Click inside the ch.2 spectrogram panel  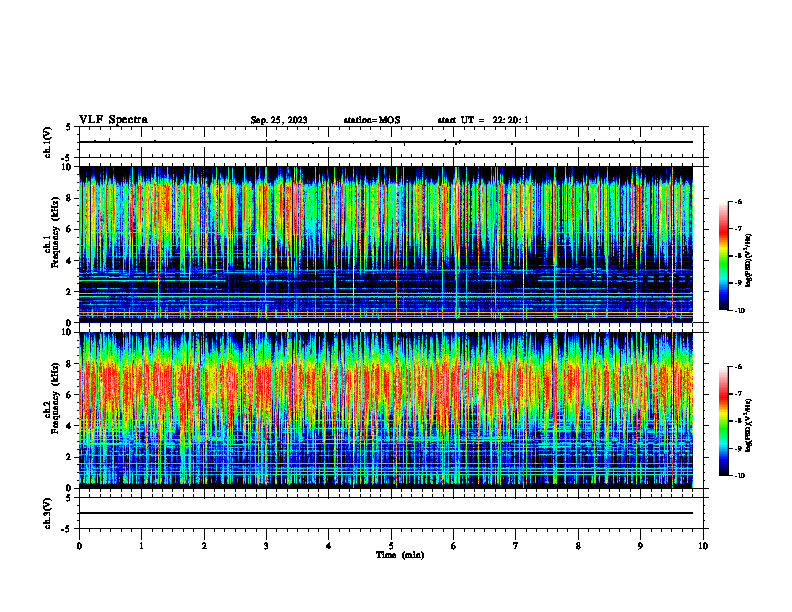click(386, 410)
